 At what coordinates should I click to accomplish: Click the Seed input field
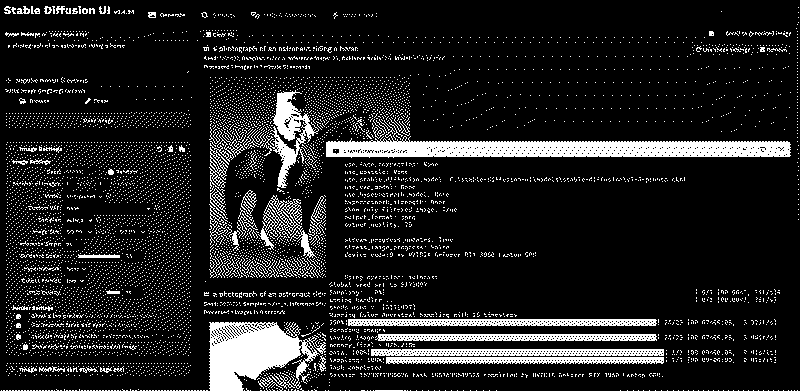click(x=81, y=172)
